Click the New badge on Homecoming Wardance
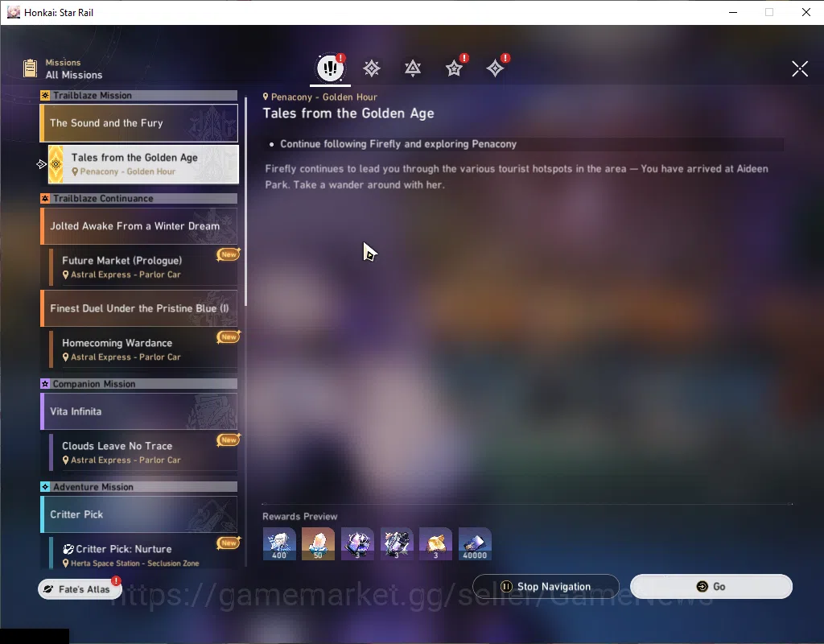The width and height of the screenshot is (824, 644). (x=229, y=337)
